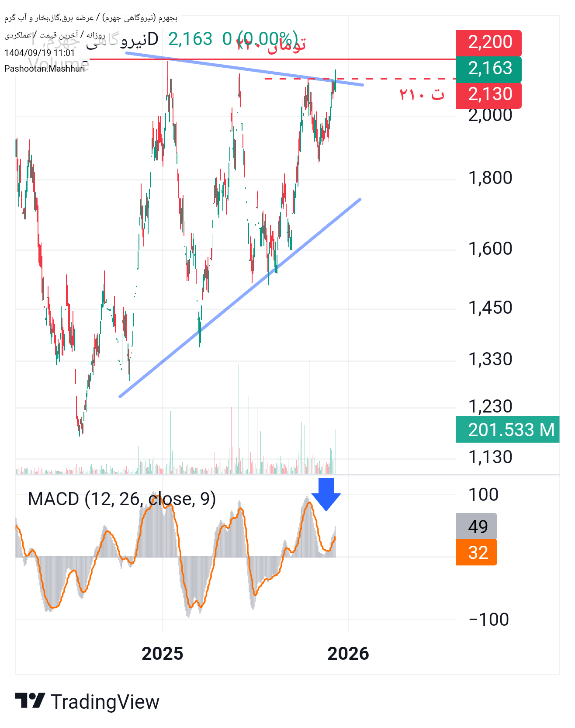Viewport: 575px width, 728px height.
Task: Select the red 2,130 price label
Action: click(x=488, y=94)
